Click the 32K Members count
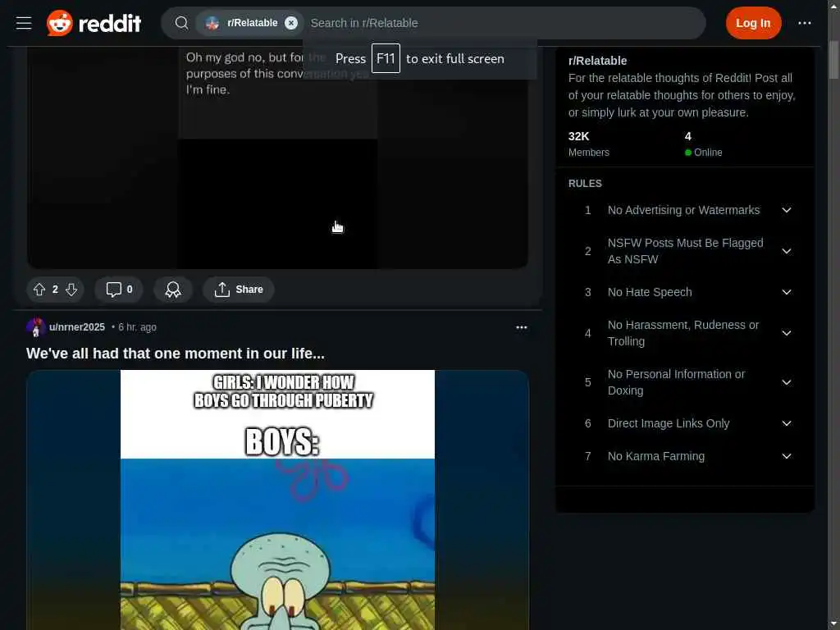 [x=588, y=144]
